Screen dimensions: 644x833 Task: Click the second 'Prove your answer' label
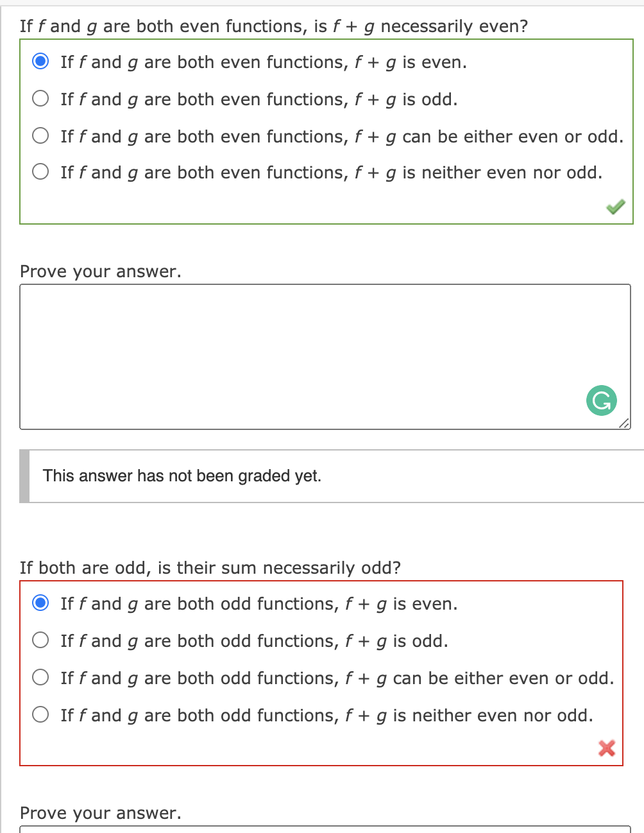coord(101,813)
